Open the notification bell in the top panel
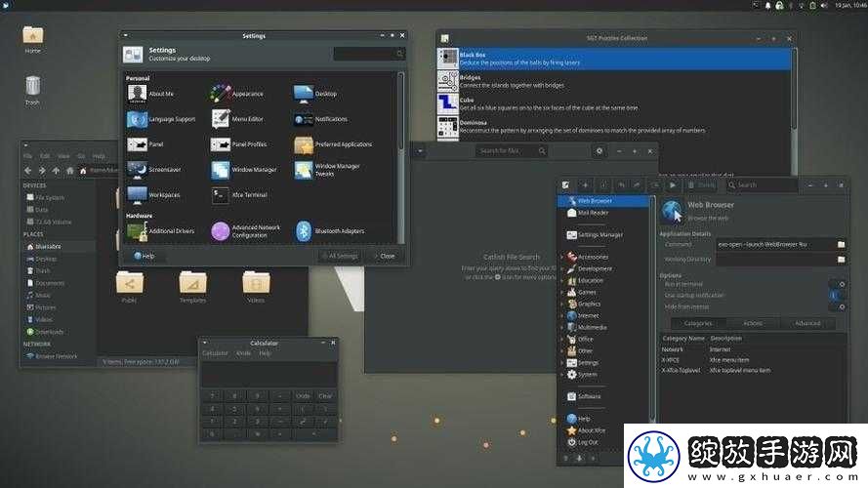The height and width of the screenshot is (488, 868). (767, 5)
